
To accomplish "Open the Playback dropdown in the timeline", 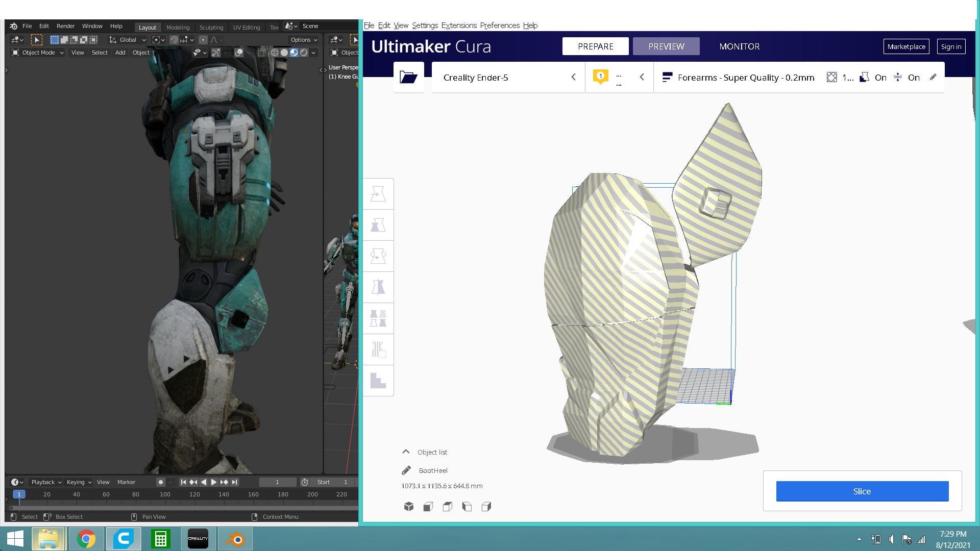I will coord(46,482).
